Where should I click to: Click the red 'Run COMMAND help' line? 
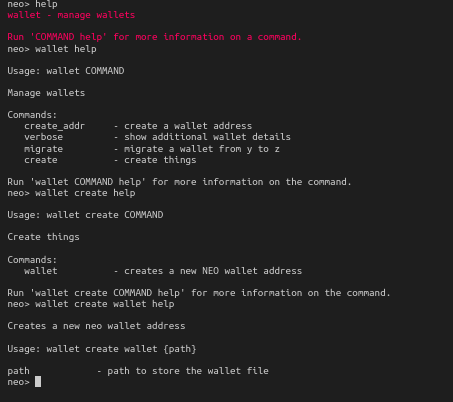[x=154, y=37]
